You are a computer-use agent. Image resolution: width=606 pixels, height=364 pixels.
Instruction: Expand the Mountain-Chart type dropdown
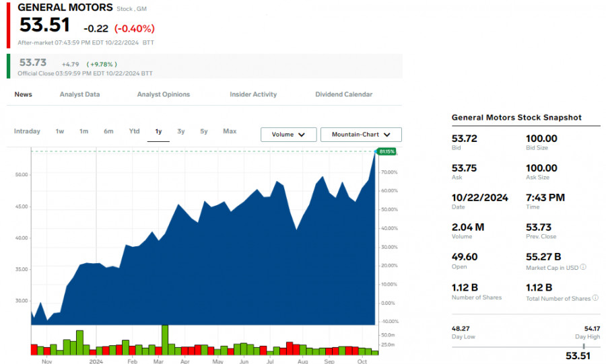pyautogui.click(x=361, y=135)
